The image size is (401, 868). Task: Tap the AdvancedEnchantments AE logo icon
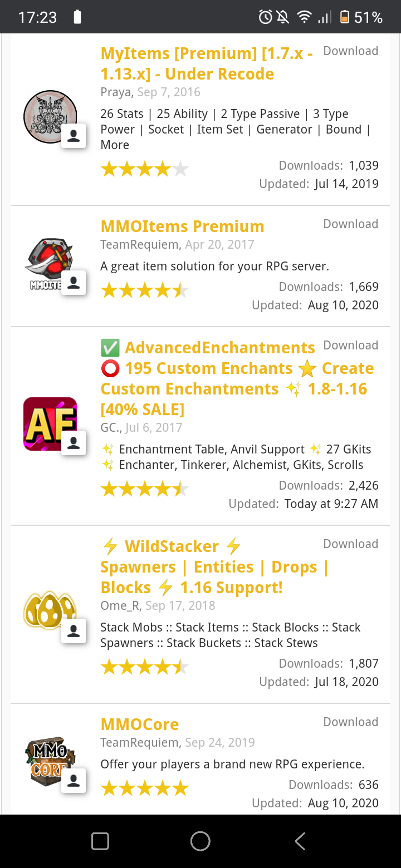50,423
